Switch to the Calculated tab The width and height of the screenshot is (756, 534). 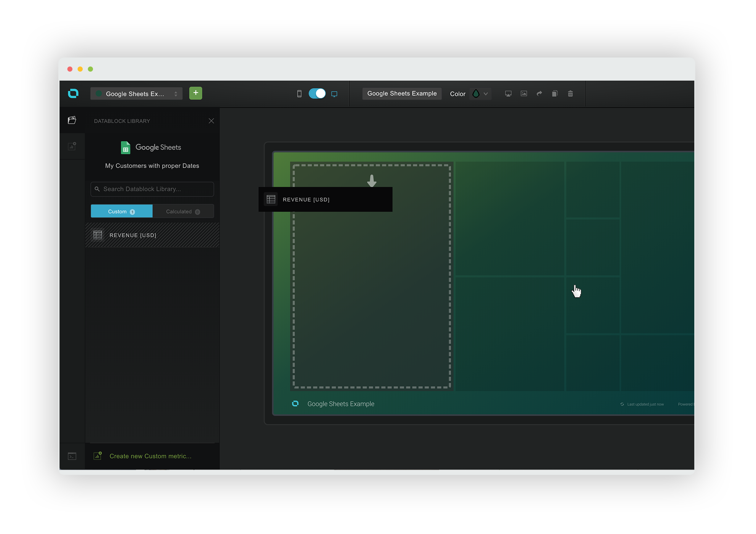pyautogui.click(x=183, y=211)
